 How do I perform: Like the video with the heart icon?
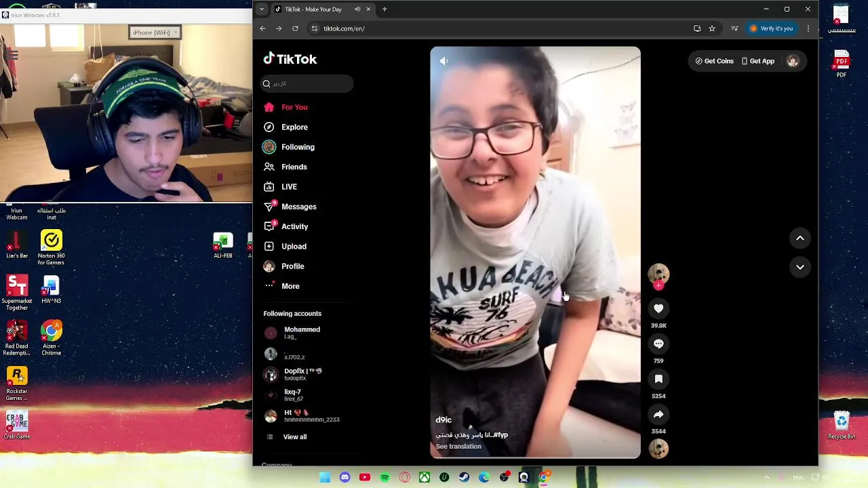click(x=658, y=308)
